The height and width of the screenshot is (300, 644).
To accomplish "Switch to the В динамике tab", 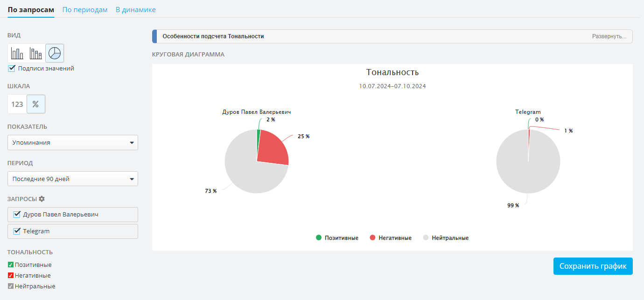I will pos(136,9).
